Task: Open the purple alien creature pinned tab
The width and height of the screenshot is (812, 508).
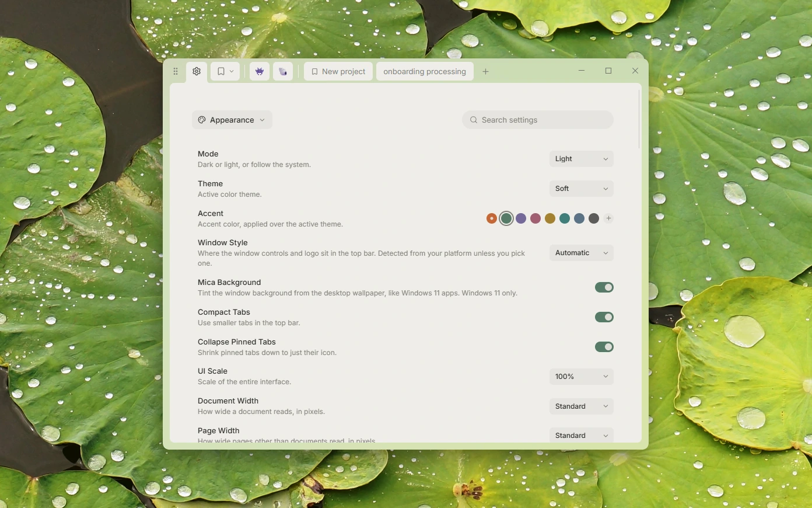Action: (260, 71)
